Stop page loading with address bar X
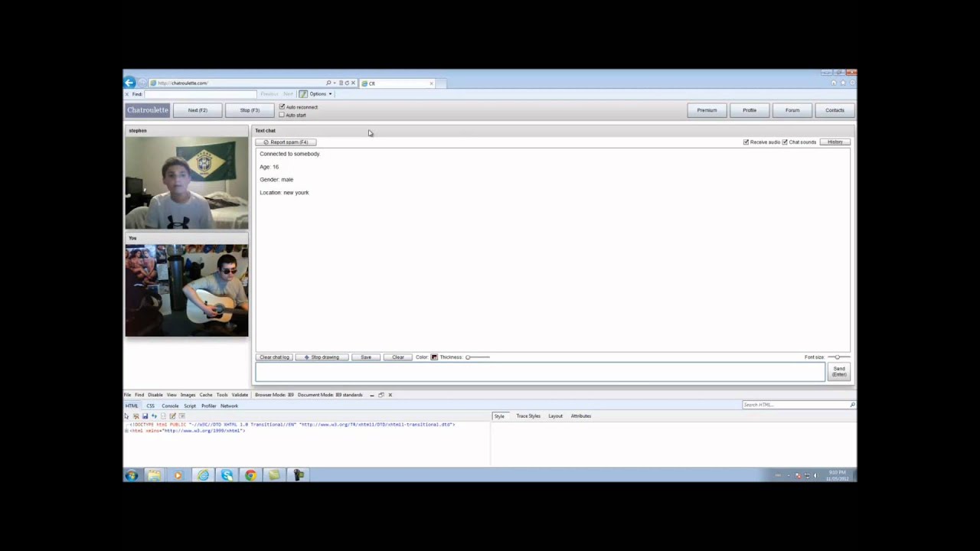Screen dimensions: 980x551 pos(353,83)
